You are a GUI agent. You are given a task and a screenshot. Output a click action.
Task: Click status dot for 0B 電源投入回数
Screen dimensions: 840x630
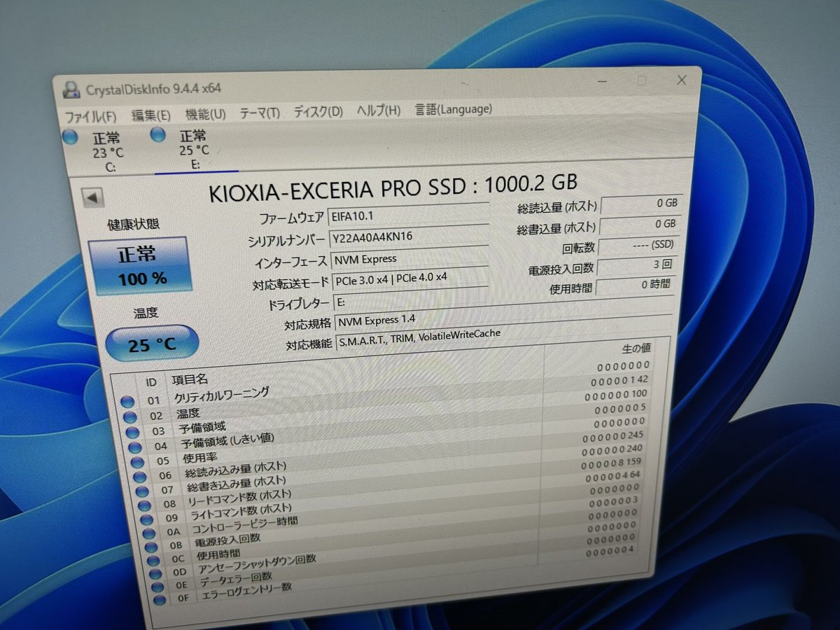pos(153,546)
